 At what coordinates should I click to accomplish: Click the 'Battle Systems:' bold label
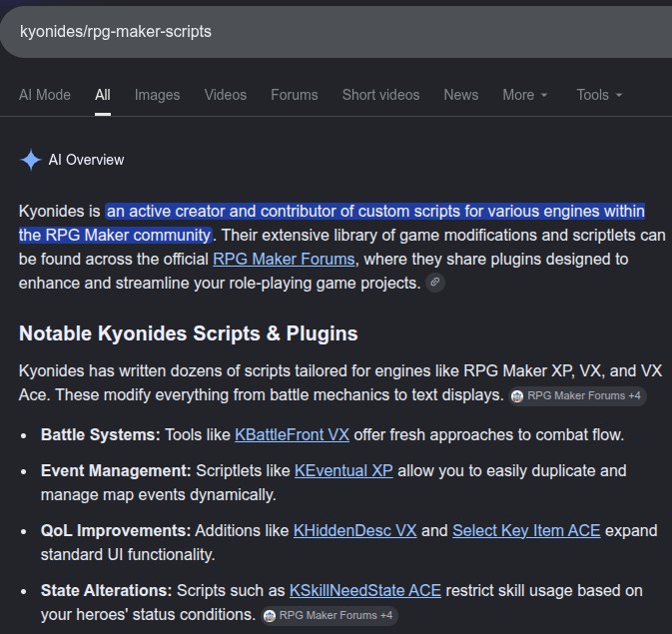pos(100,434)
